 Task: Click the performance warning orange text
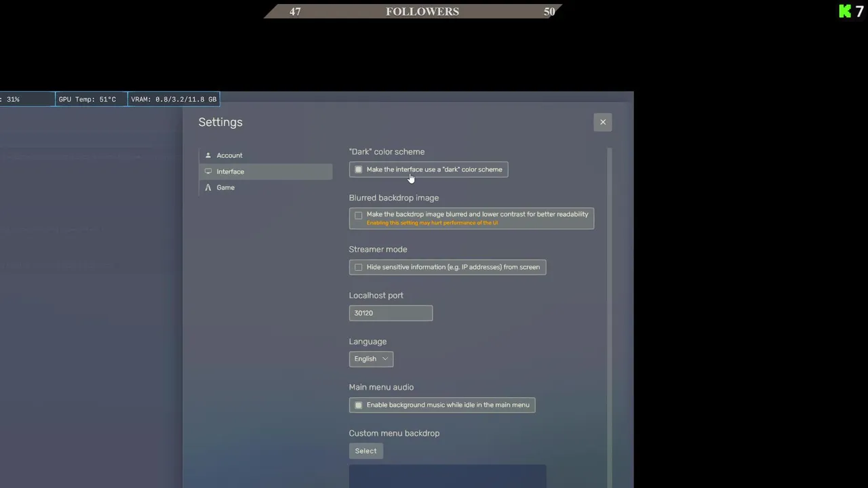click(433, 223)
